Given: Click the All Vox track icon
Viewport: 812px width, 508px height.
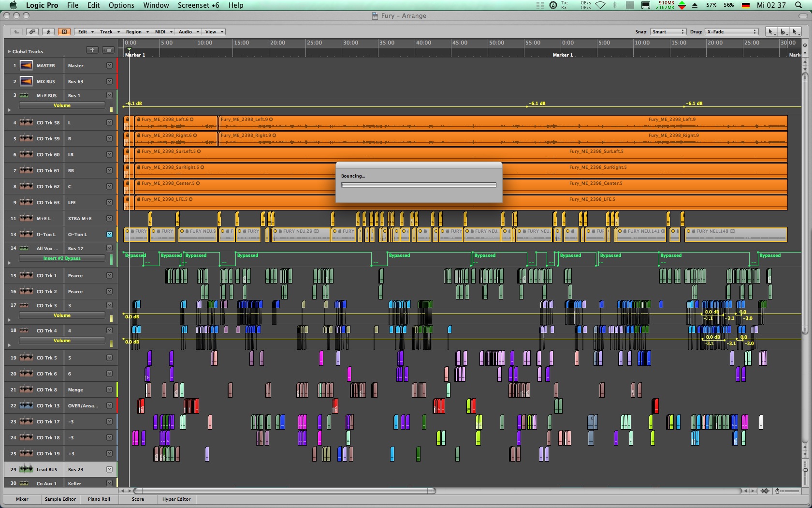Looking at the screenshot, I should [x=24, y=248].
